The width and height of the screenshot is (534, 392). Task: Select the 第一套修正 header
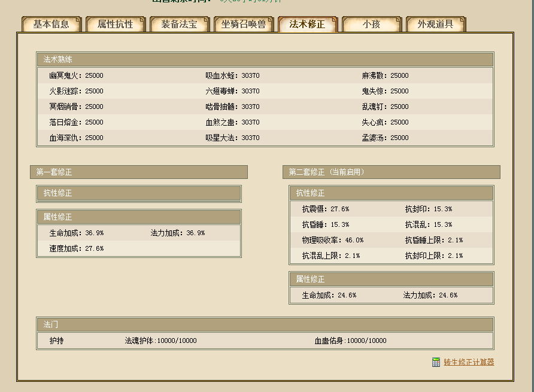[138, 172]
